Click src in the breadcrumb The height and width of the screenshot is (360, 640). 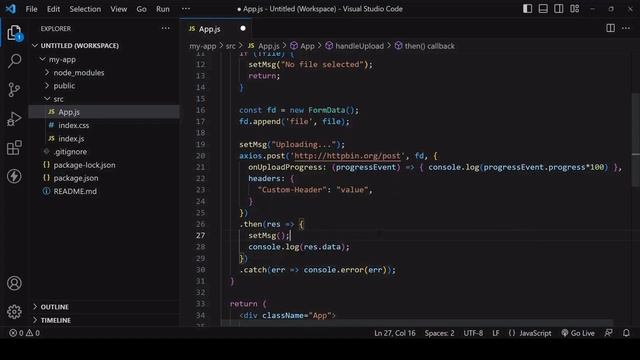coord(231,46)
